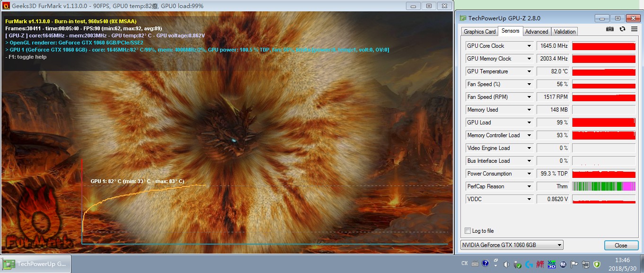Expand the GPU Memory Clock sensor dropdown
This screenshot has height=273, width=644.
point(529,59)
